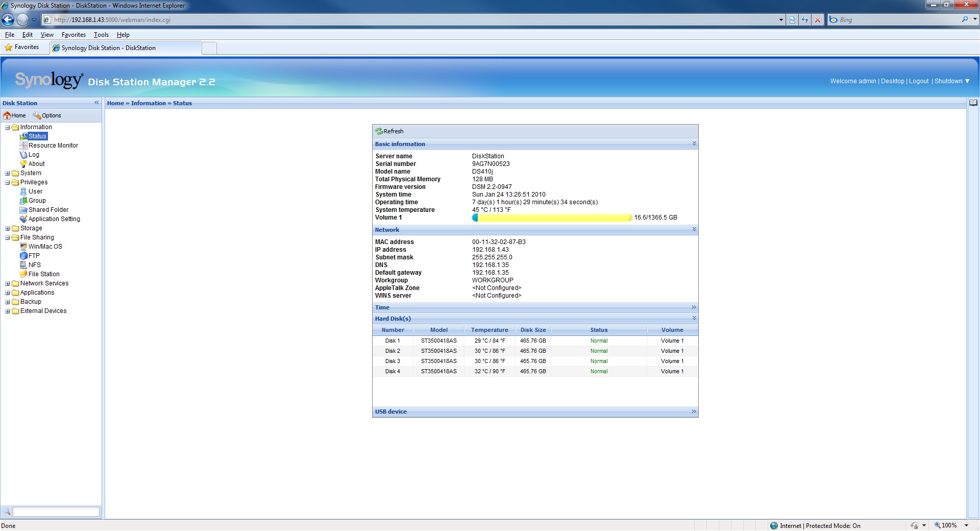Expand the Backup tree node

pos(8,302)
